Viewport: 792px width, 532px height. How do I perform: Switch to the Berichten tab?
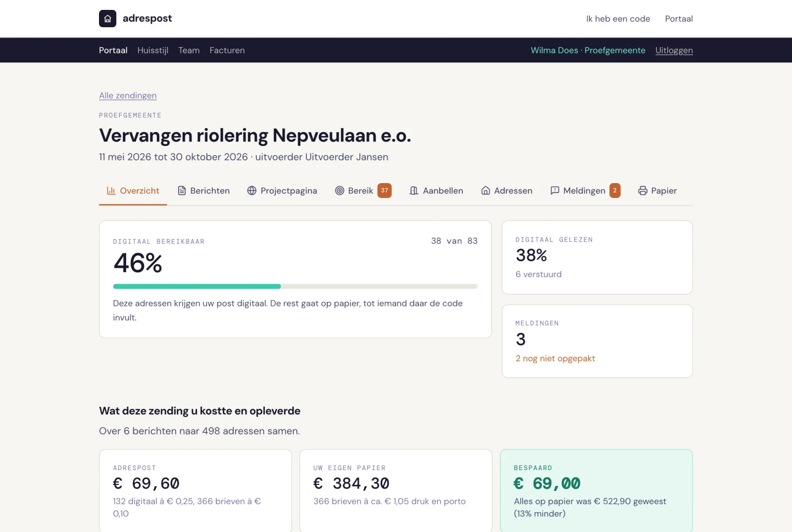203,191
